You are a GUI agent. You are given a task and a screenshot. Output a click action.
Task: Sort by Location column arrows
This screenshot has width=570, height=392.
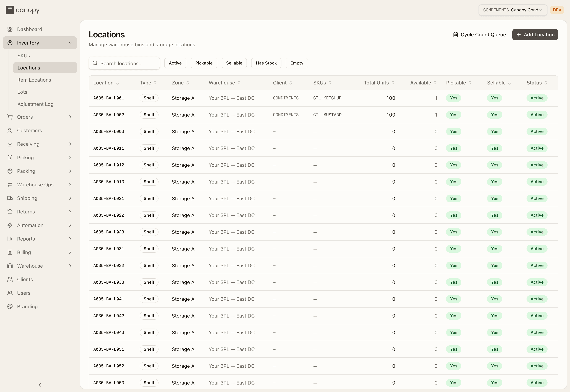pyautogui.click(x=118, y=83)
